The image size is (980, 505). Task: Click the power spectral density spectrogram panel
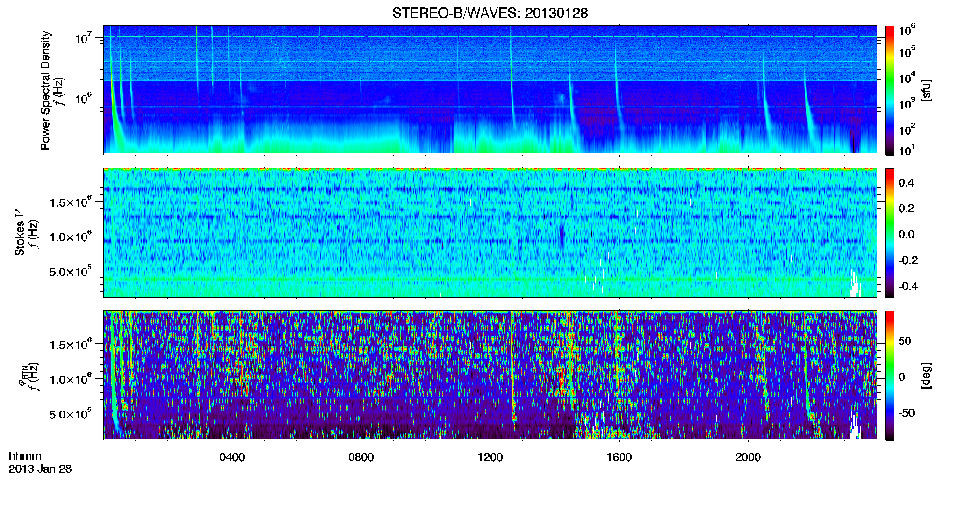[x=490, y=90]
